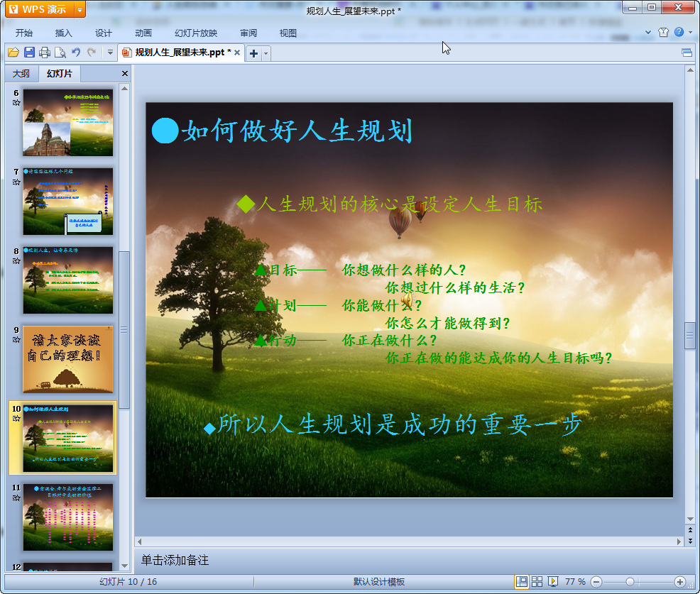Screen dimensions: 700x594
Task: Switch to normal view icon
Action: [x=521, y=581]
